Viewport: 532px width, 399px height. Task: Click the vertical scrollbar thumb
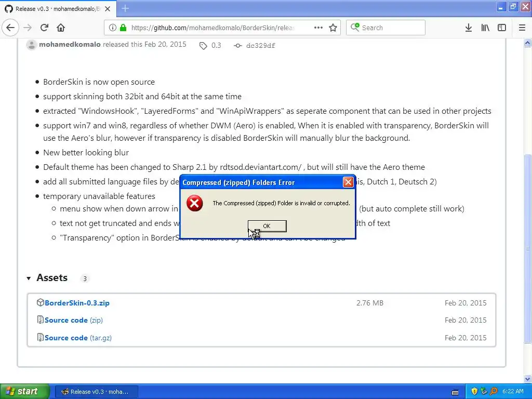point(527,248)
